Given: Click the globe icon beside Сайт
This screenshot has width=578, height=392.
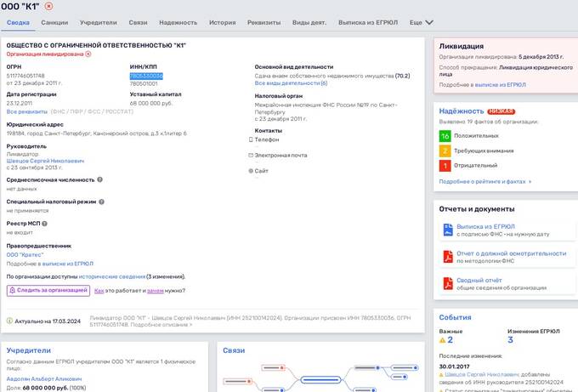Looking at the screenshot, I should coord(251,171).
